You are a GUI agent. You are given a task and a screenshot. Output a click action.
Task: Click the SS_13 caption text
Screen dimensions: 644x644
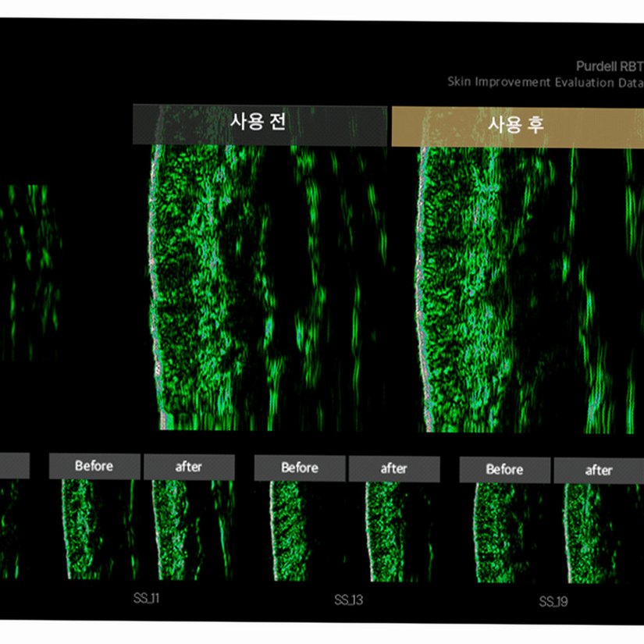348,600
